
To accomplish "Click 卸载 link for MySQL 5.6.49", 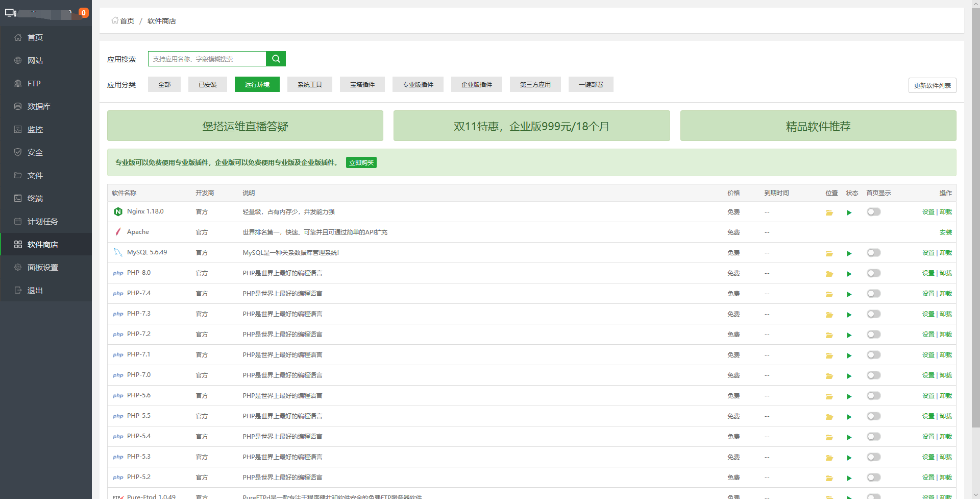I will coord(946,253).
